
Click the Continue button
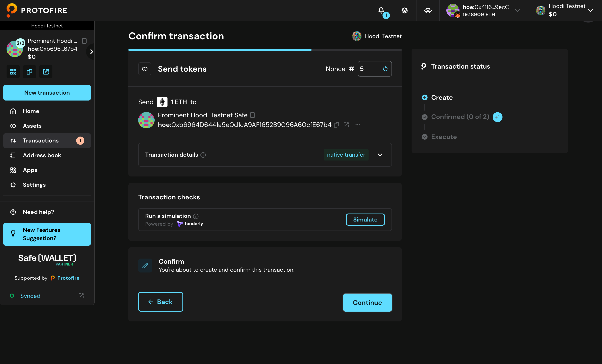367,302
